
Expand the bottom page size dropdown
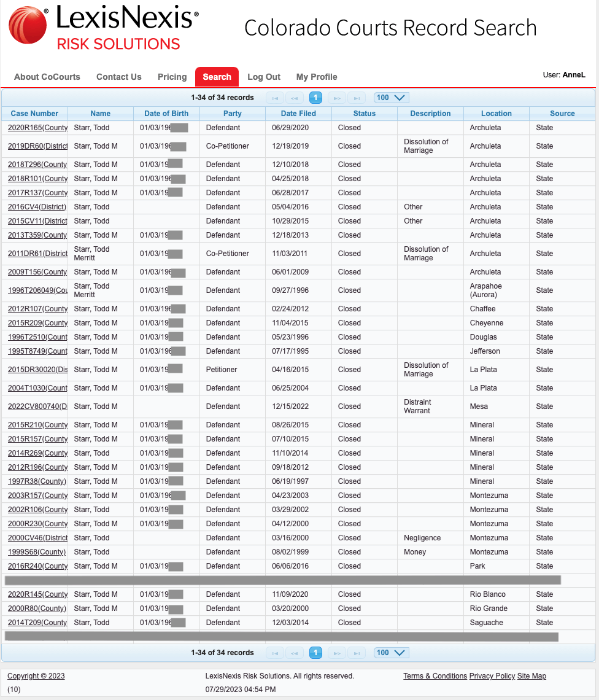tap(391, 653)
